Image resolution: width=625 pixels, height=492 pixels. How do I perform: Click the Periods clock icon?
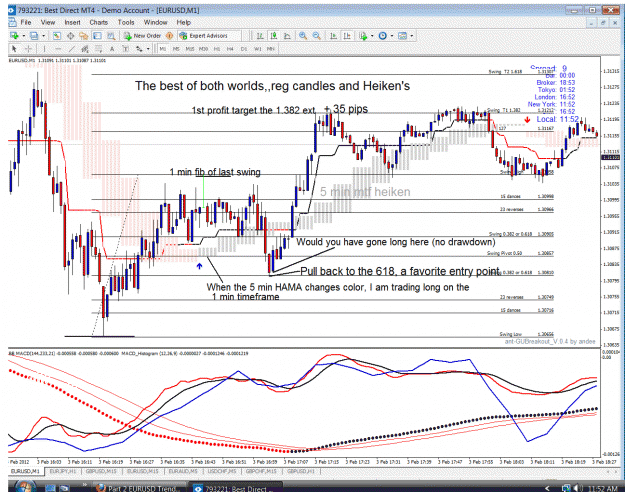pyautogui.click(x=383, y=36)
